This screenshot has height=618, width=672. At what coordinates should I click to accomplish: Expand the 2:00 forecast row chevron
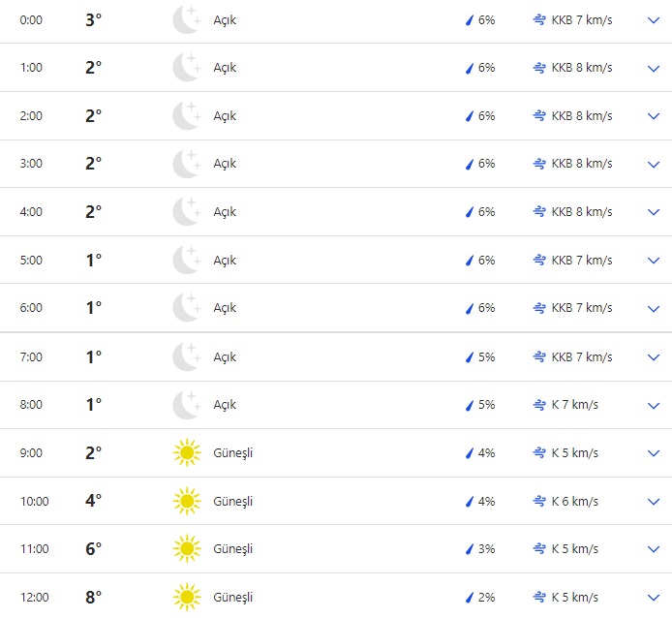(653, 116)
